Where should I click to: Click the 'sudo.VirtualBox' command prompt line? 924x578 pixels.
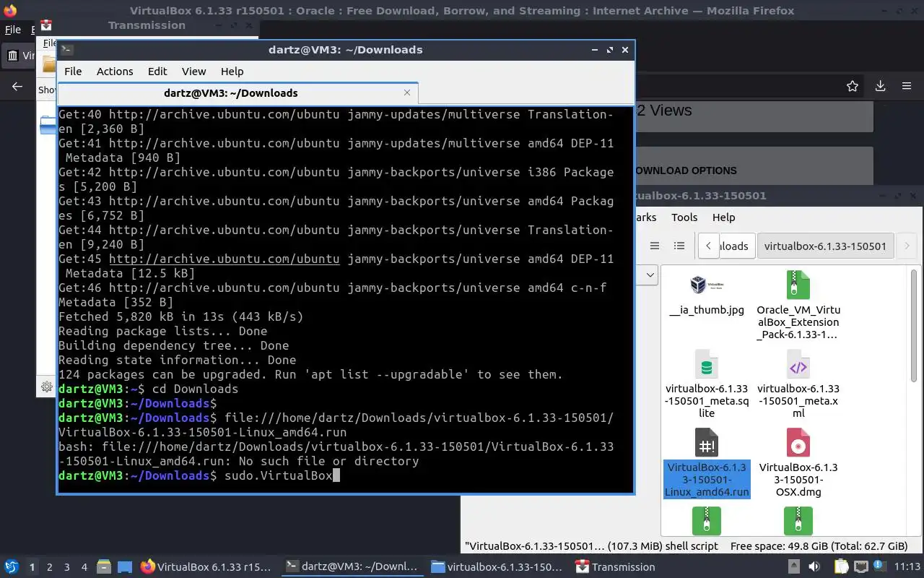199,475
